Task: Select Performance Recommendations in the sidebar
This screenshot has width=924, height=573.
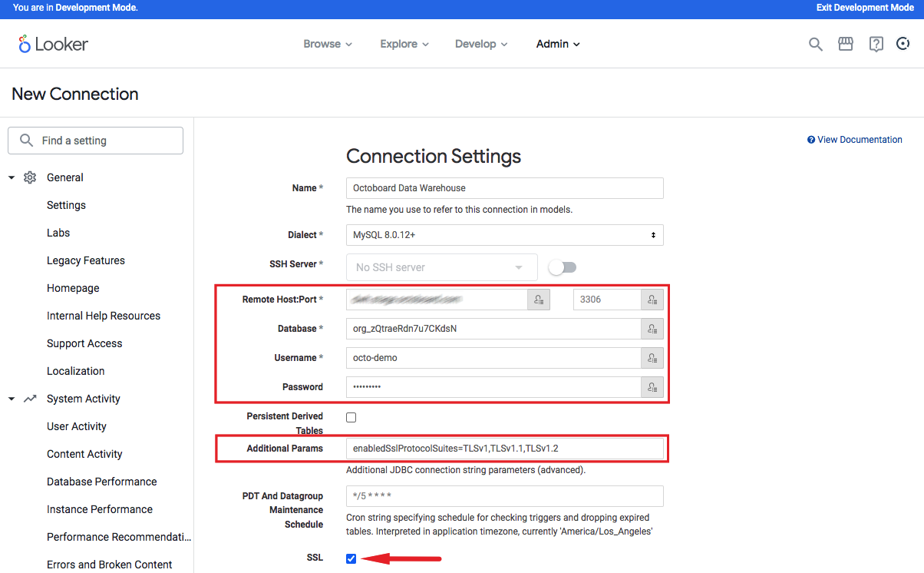Action: point(119,537)
